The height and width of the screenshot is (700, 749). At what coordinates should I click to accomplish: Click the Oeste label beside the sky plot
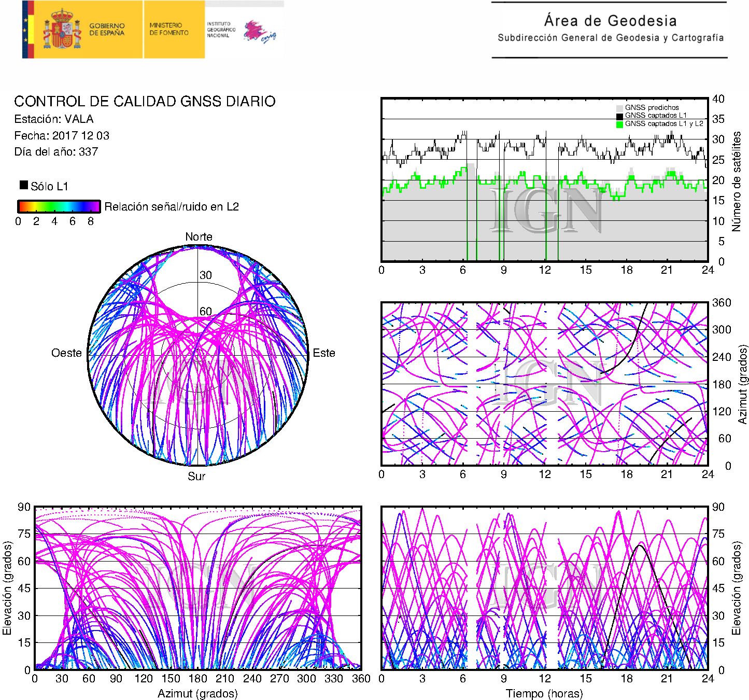point(66,353)
